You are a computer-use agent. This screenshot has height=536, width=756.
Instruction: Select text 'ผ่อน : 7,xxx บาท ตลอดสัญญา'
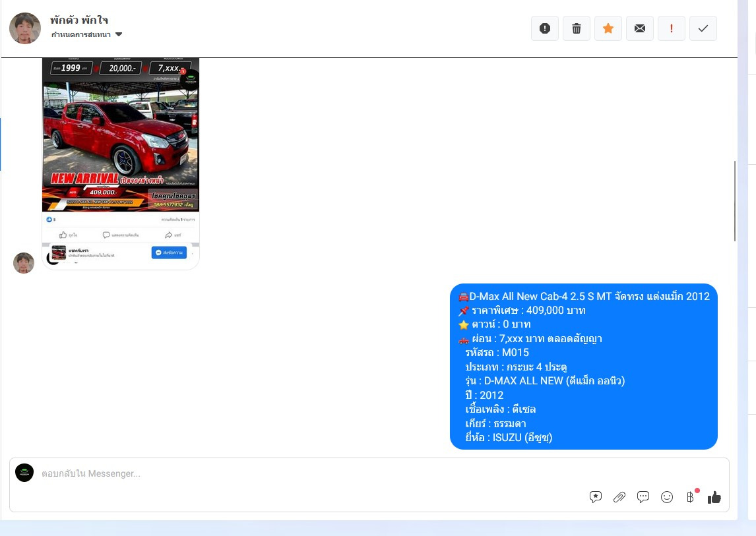pos(536,339)
